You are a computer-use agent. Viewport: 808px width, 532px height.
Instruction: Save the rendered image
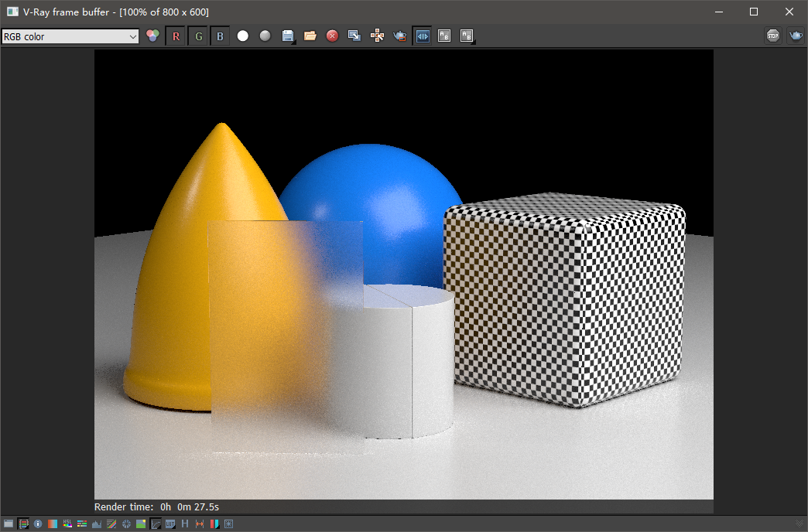[x=287, y=36]
